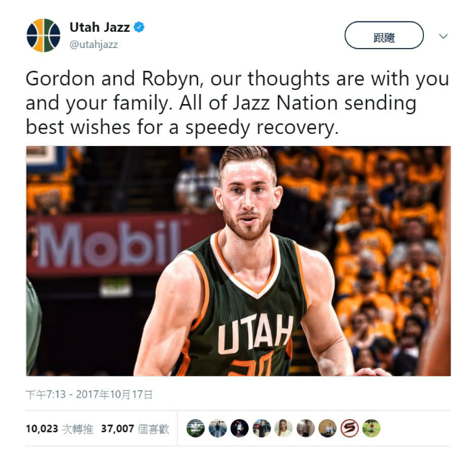Show the 37,007 likes list
Viewport: 476px width, 451px height.
[x=135, y=429]
